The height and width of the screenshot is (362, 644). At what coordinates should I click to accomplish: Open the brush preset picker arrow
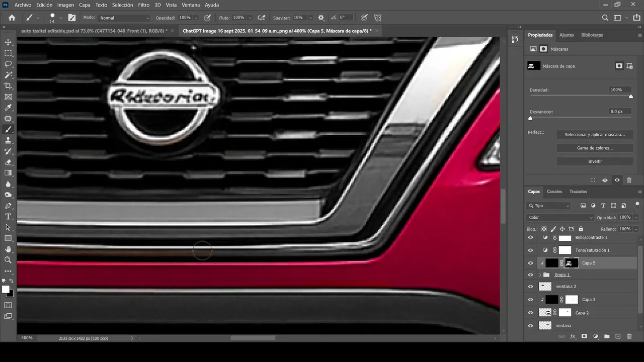pos(61,18)
